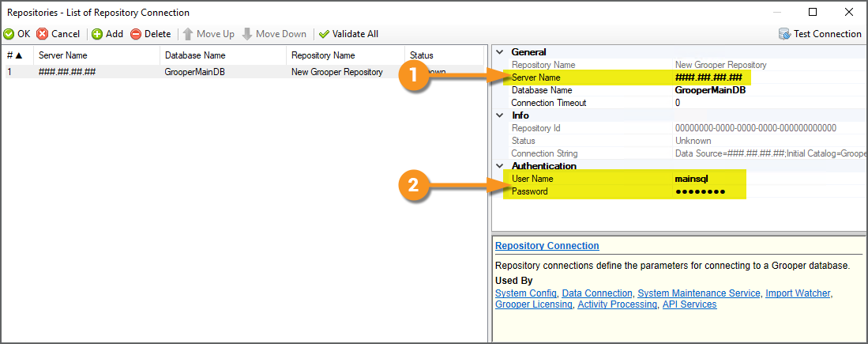868x344 pixels.
Task: Open the Data Connection link
Action: point(597,293)
